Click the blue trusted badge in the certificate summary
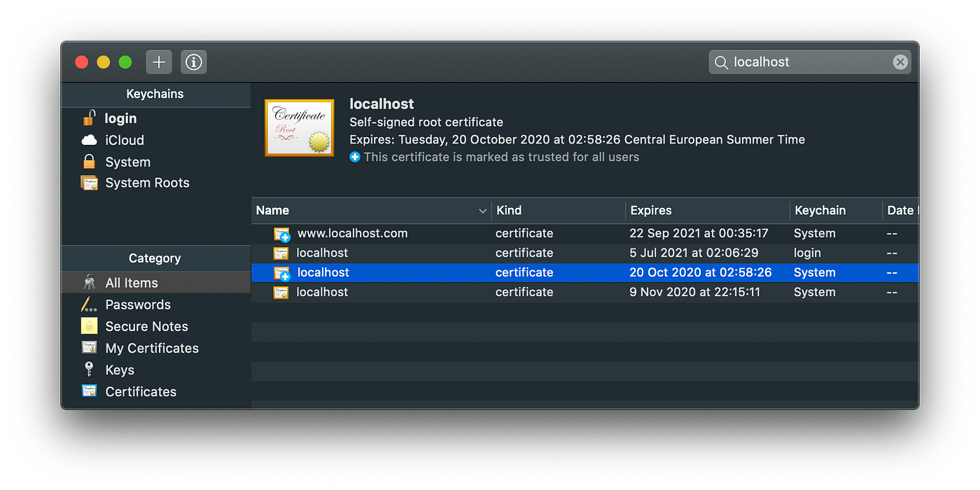Screen dimensions: 980x490 [x=354, y=157]
